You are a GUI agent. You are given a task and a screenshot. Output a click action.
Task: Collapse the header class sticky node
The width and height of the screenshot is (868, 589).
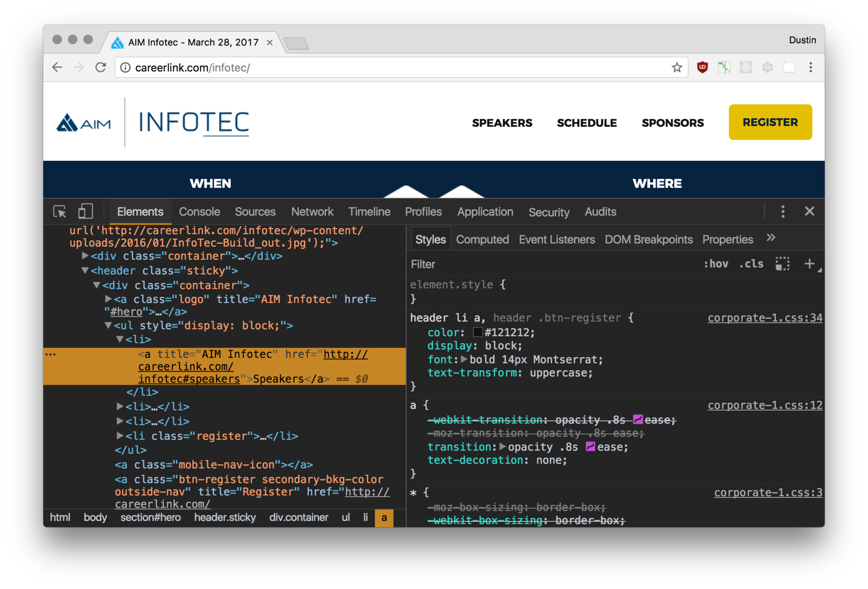tap(85, 271)
